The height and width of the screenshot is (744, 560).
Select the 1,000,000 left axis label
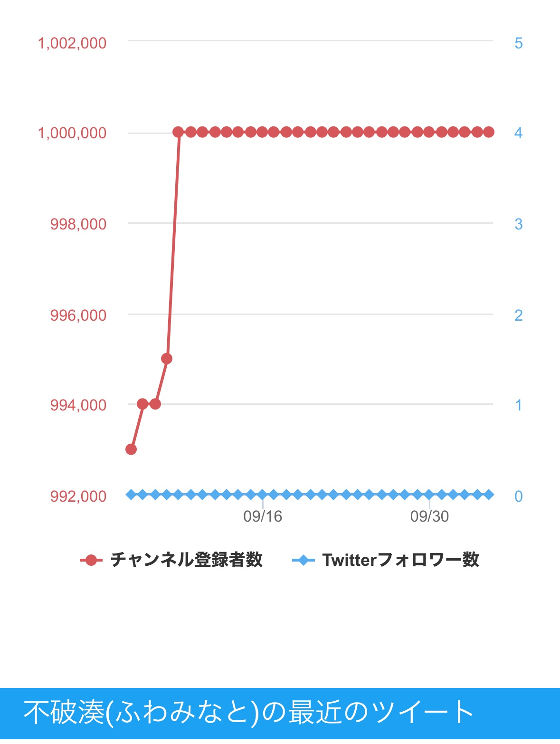[72, 133]
